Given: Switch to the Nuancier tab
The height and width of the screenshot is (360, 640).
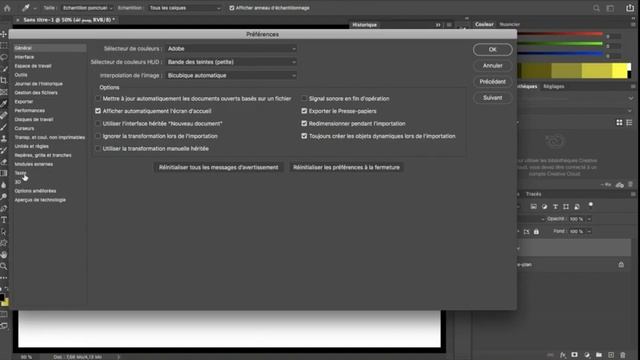Looking at the screenshot, I should click(x=510, y=24).
